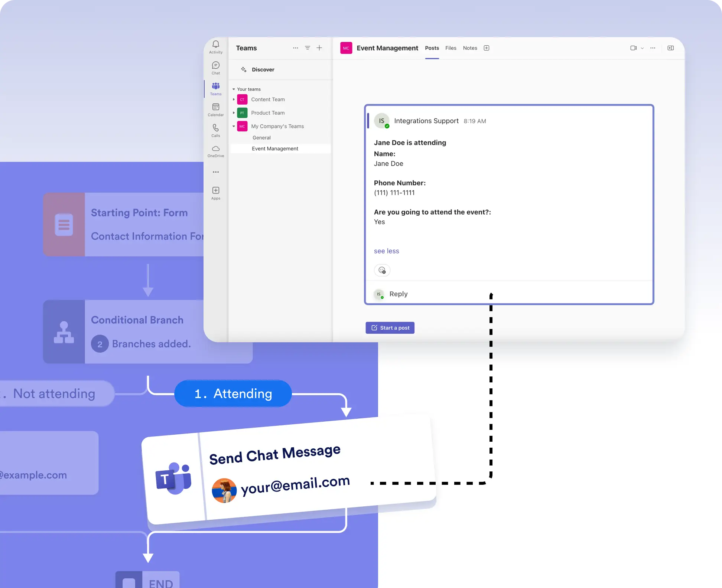Click the plus icon to add team
Screen dimensions: 722x588
click(319, 48)
